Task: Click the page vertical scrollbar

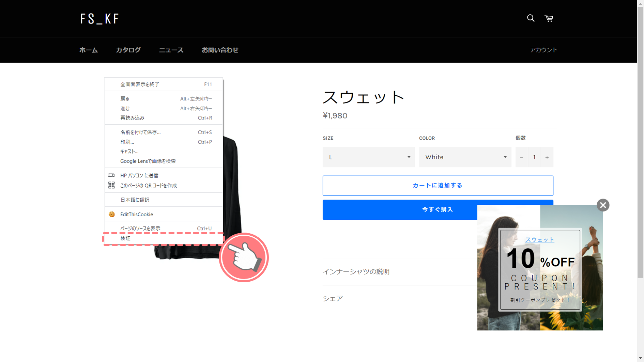Action: pos(641,142)
